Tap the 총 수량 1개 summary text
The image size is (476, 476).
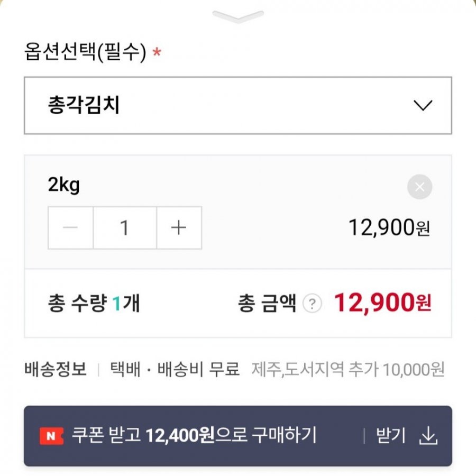click(94, 304)
